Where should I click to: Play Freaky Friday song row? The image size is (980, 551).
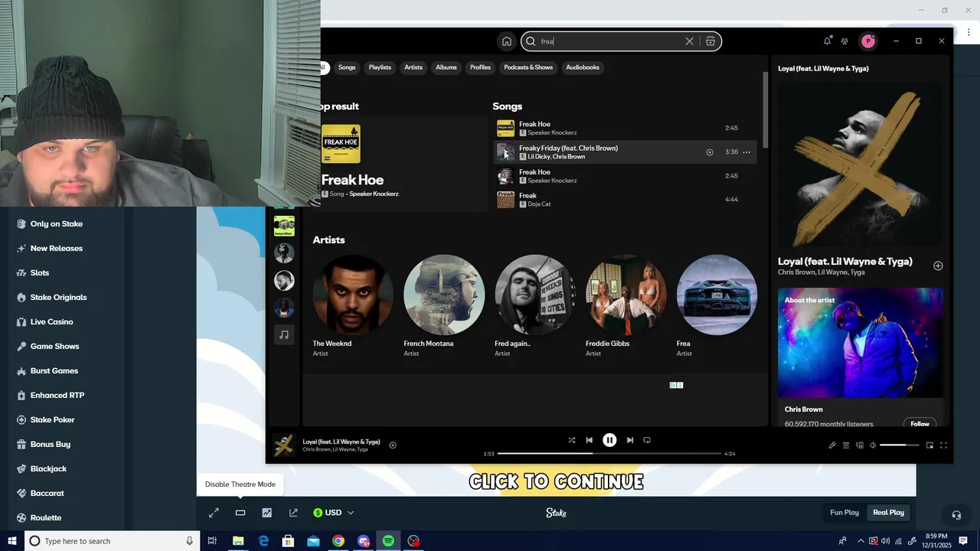pos(625,152)
